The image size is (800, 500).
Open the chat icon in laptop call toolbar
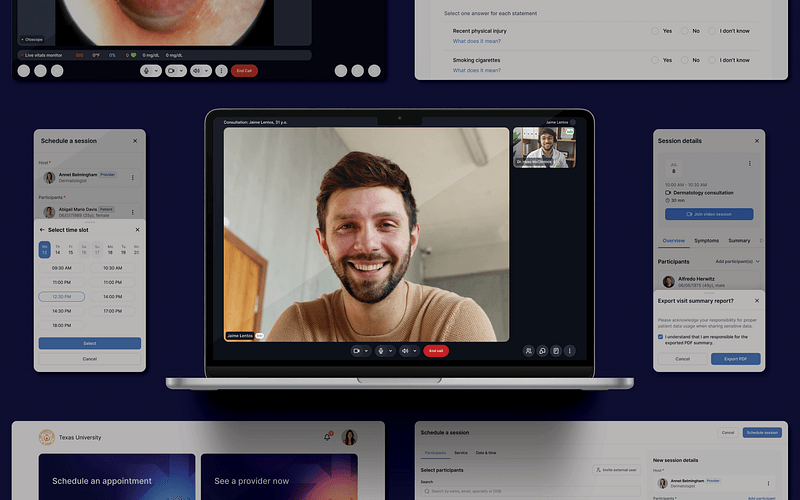click(542, 351)
